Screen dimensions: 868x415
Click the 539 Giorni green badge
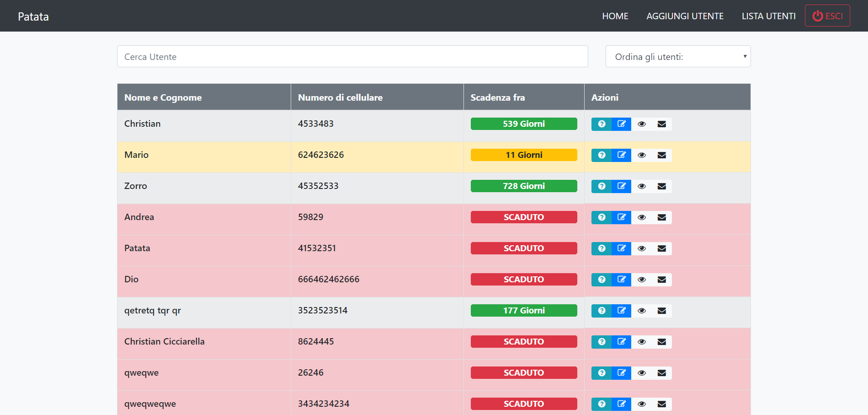coord(524,124)
